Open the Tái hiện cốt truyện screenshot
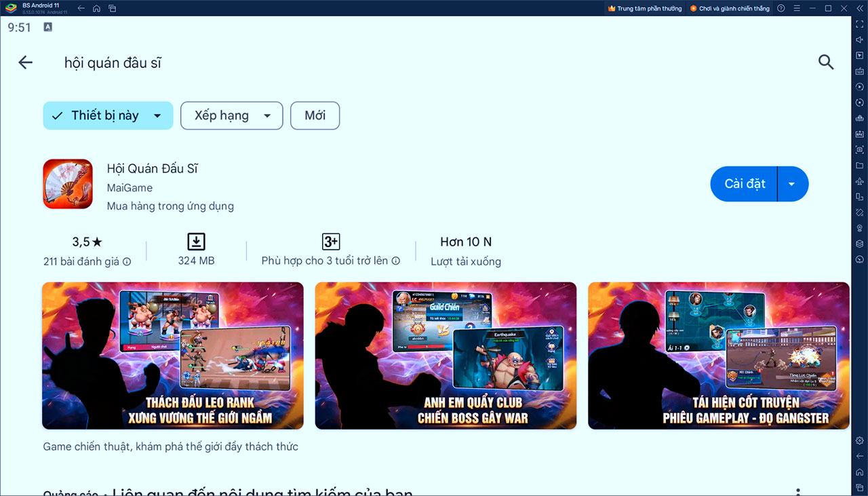 point(719,356)
